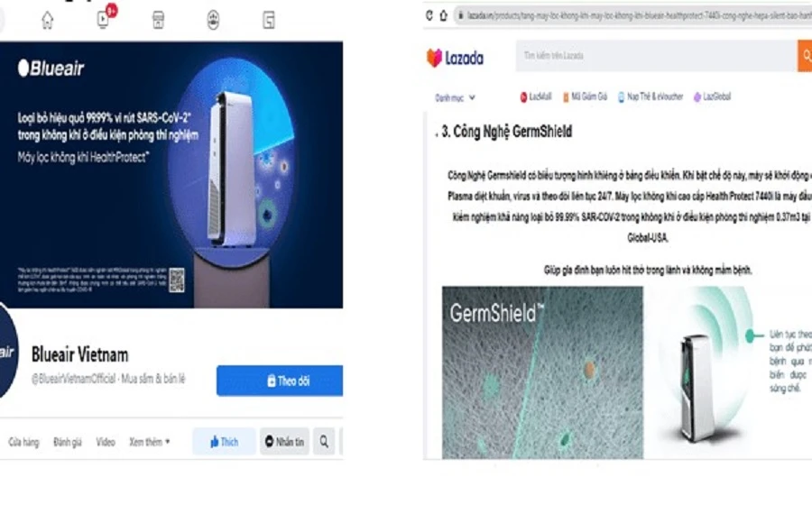
Task: Open the Facebook Watch video icon
Action: coord(104,20)
